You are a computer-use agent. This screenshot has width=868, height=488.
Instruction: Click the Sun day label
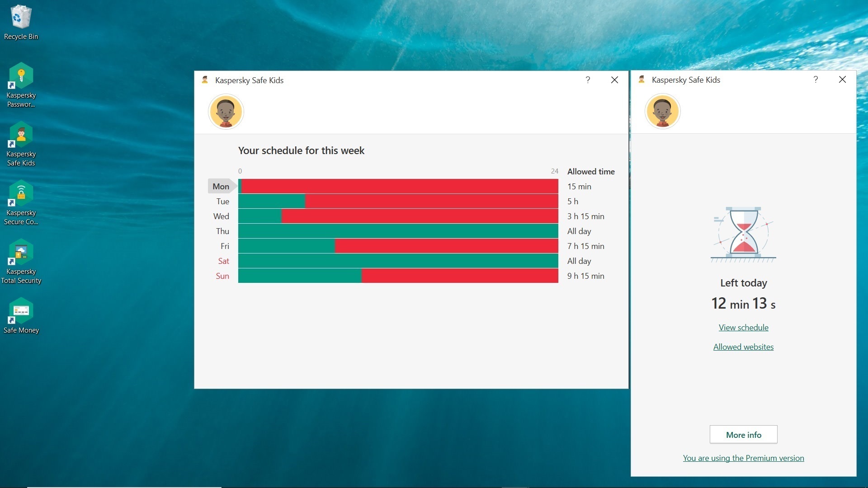[222, 276]
